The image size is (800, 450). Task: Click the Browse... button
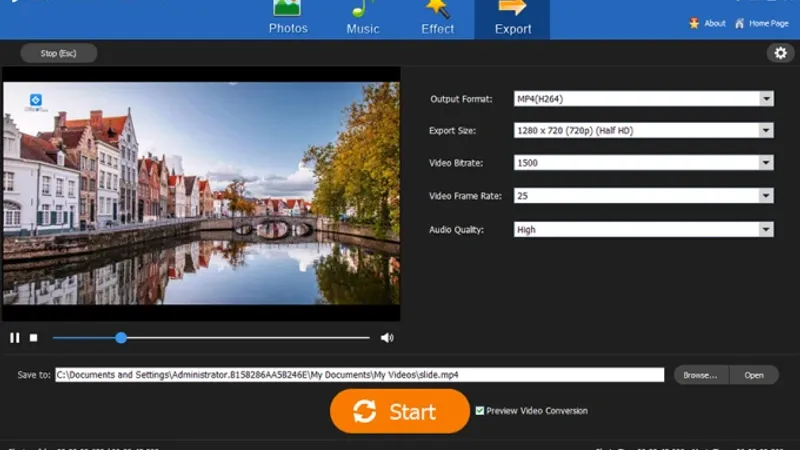(x=701, y=375)
